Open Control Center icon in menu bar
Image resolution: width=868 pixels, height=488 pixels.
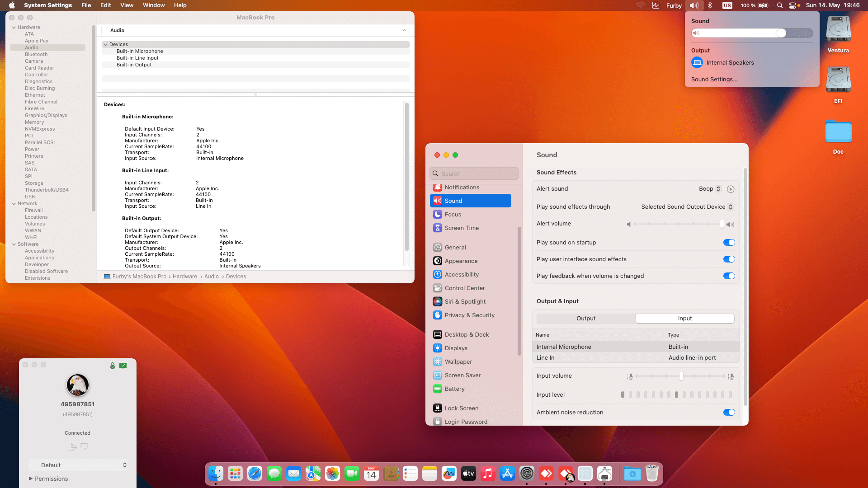(793, 5)
